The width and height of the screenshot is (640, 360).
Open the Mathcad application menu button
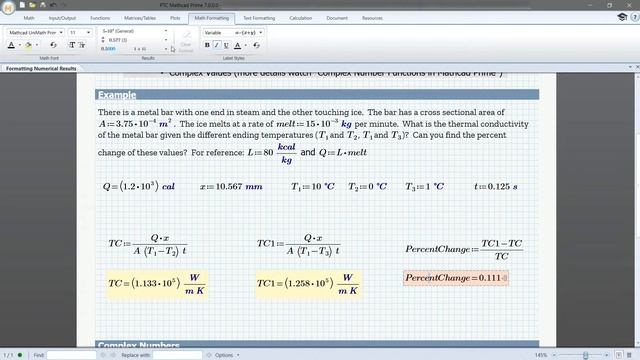(x=8, y=7)
